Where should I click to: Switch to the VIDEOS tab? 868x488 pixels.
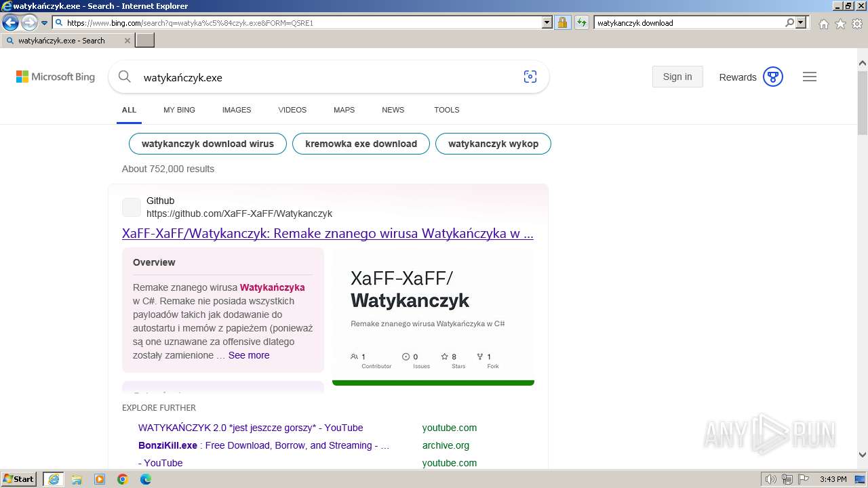coord(292,110)
